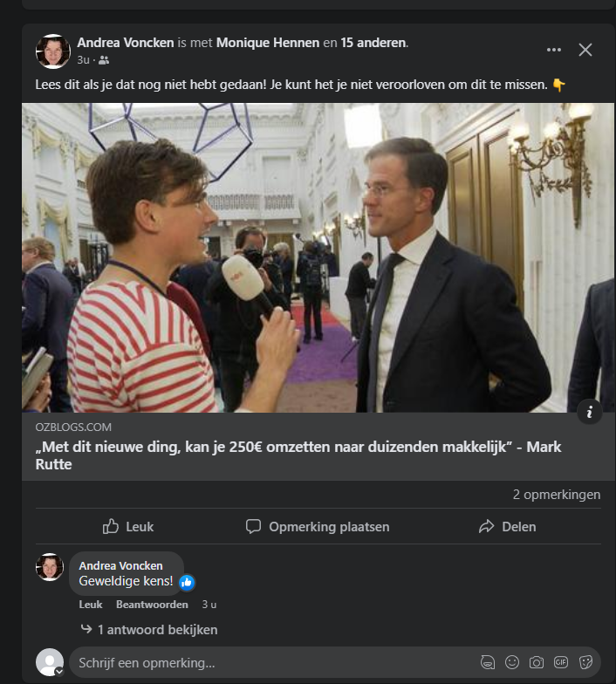This screenshot has width=616, height=684.
Task: Toggle Leuk under Andrea Voncken's comment
Action: [x=91, y=605]
